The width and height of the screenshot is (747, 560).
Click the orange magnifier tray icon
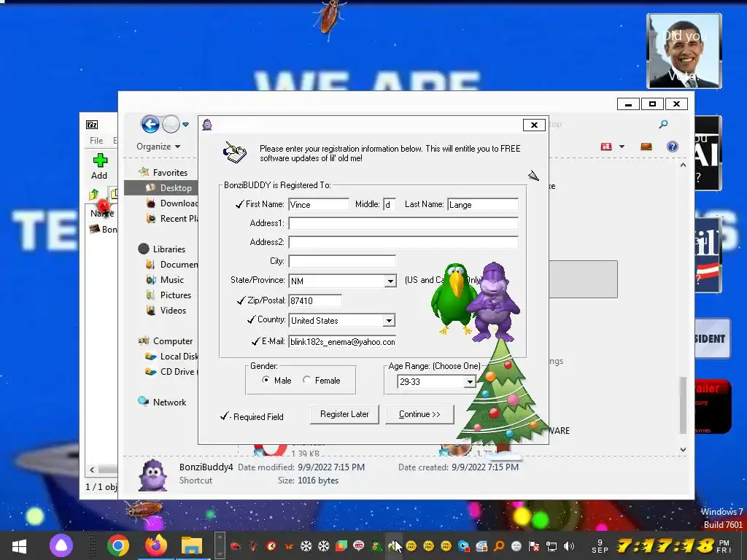point(499,546)
